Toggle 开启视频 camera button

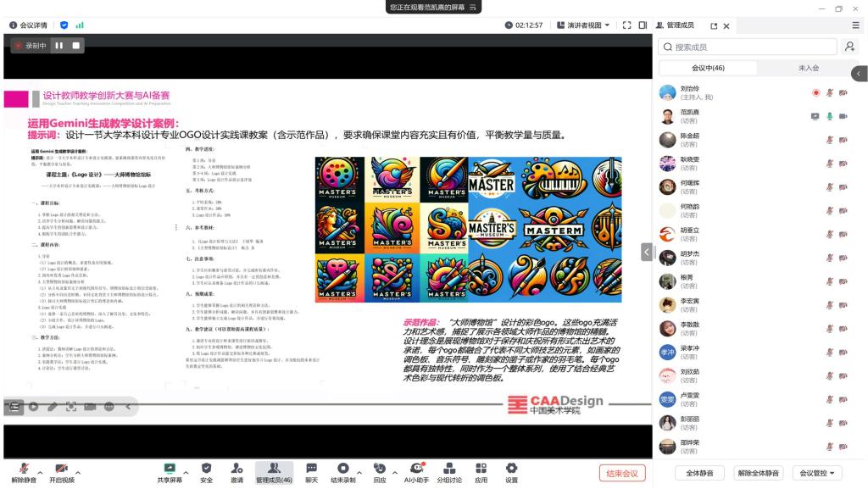tap(61, 471)
